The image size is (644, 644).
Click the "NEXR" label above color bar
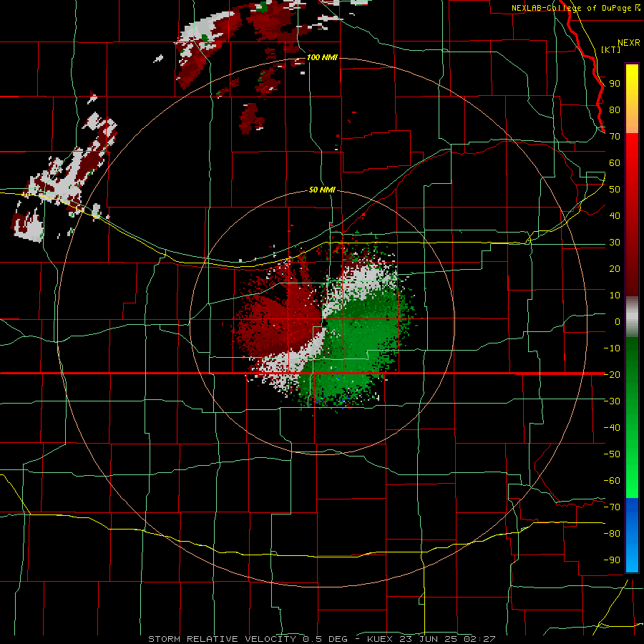(628, 43)
